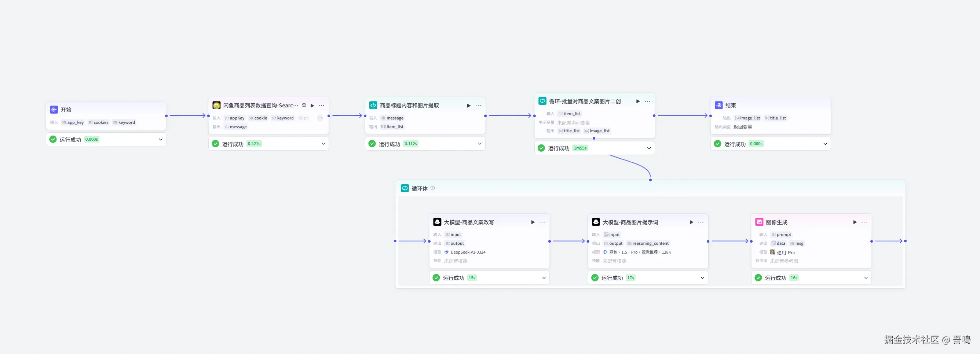Open the more menu of 图像生成 node
Screen dimensions: 980x354
coord(864,222)
